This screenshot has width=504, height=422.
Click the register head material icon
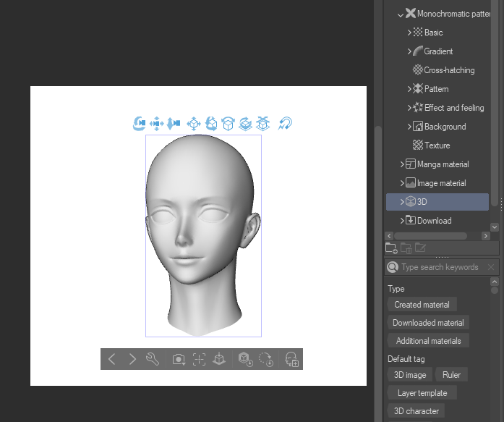coord(291,359)
